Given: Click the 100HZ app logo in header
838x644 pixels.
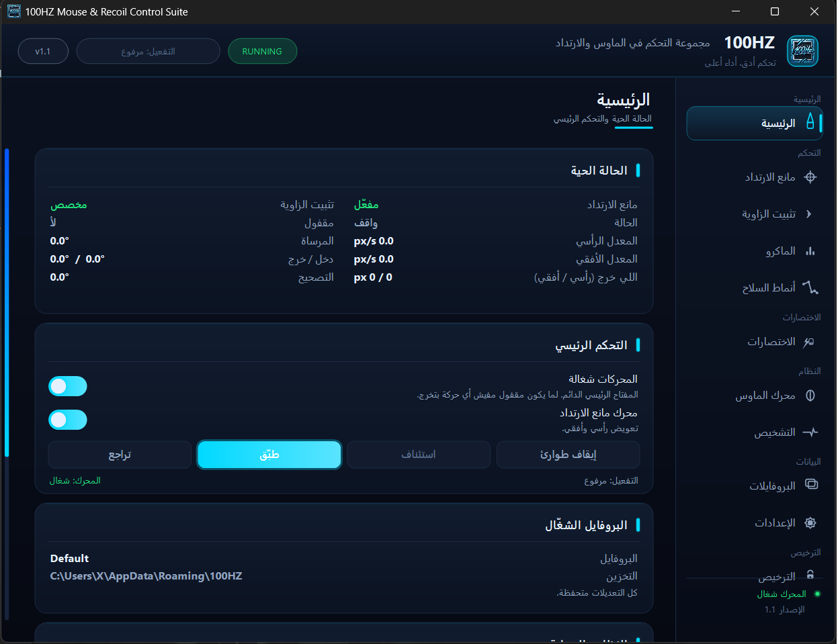Looking at the screenshot, I should coord(802,51).
